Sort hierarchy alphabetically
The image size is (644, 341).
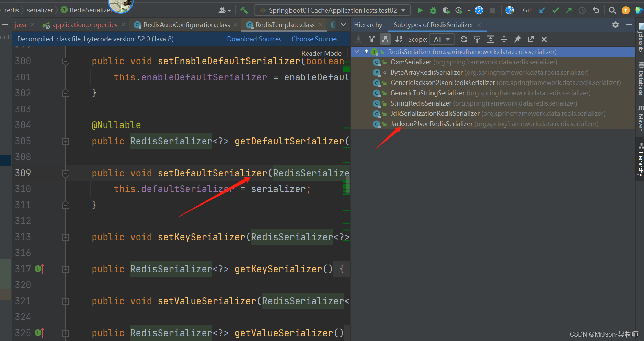click(x=399, y=39)
